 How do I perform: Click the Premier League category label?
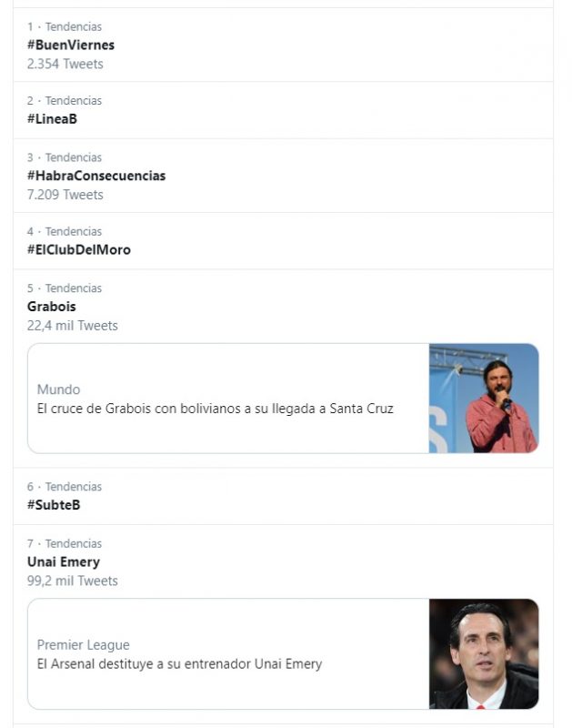coord(83,645)
